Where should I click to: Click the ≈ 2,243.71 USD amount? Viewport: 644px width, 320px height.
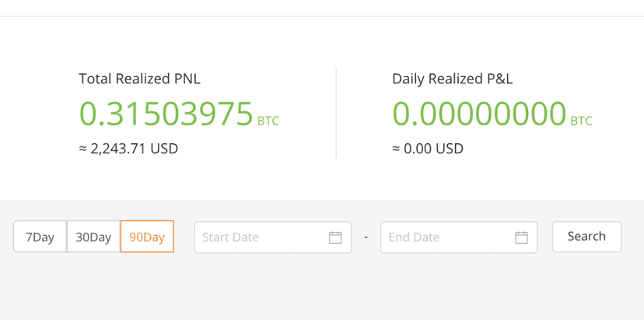click(128, 149)
